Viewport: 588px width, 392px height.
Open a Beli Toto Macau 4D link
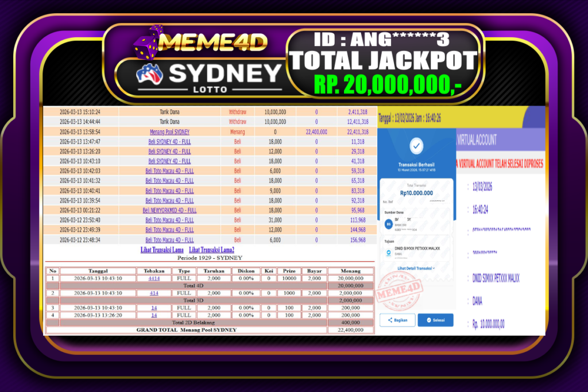169,171
